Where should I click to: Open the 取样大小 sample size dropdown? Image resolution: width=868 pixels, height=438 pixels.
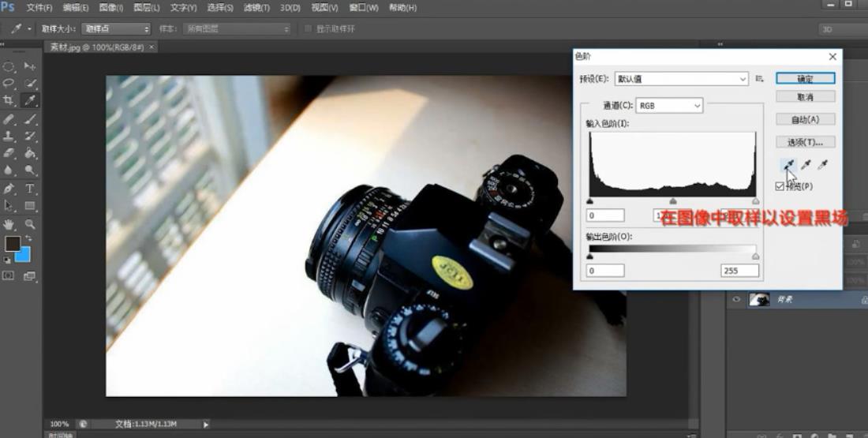(x=116, y=28)
